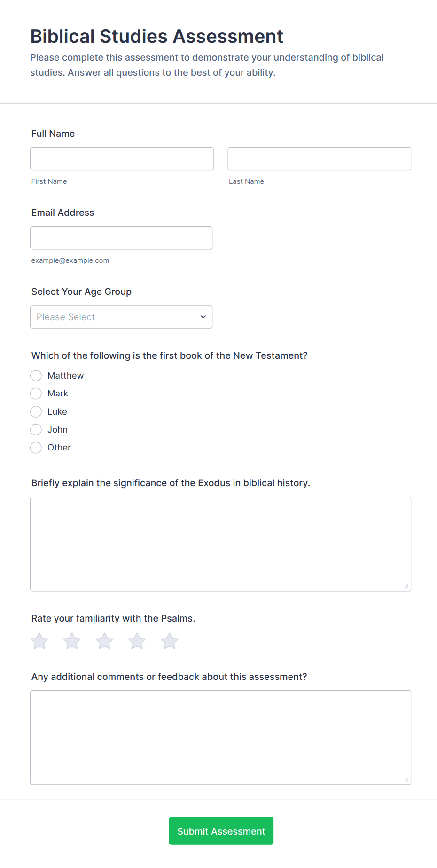
Task: Select the third star rating
Action: [x=104, y=641]
